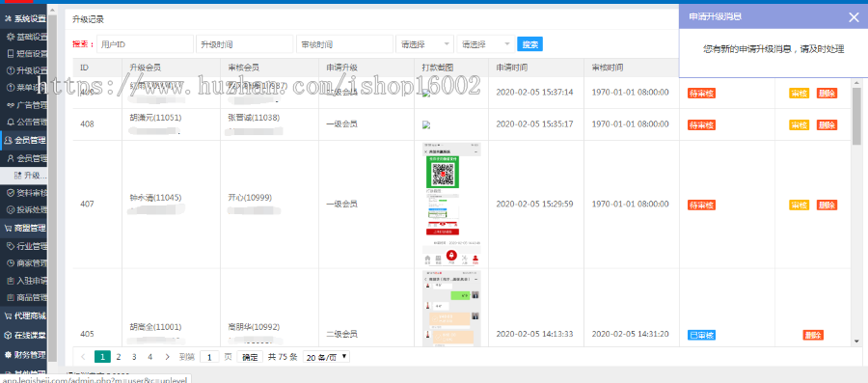The height and width of the screenshot is (383, 868).
Task: Click the 确定 pagination button
Action: point(250,357)
